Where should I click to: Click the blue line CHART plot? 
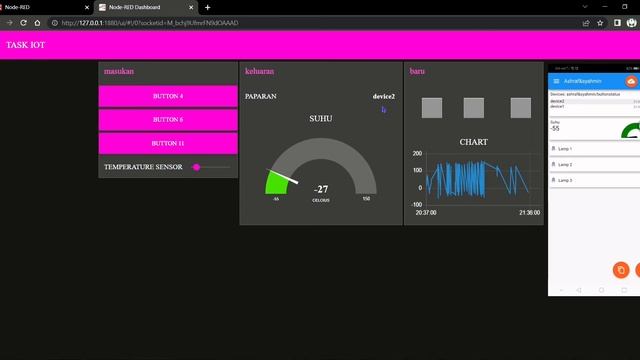[477, 180]
